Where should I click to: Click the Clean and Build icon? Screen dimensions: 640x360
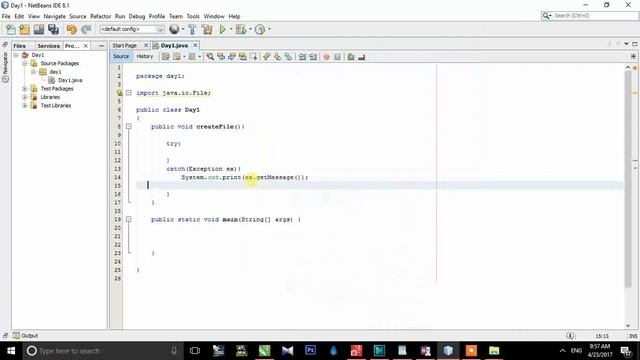pyautogui.click(x=207, y=29)
